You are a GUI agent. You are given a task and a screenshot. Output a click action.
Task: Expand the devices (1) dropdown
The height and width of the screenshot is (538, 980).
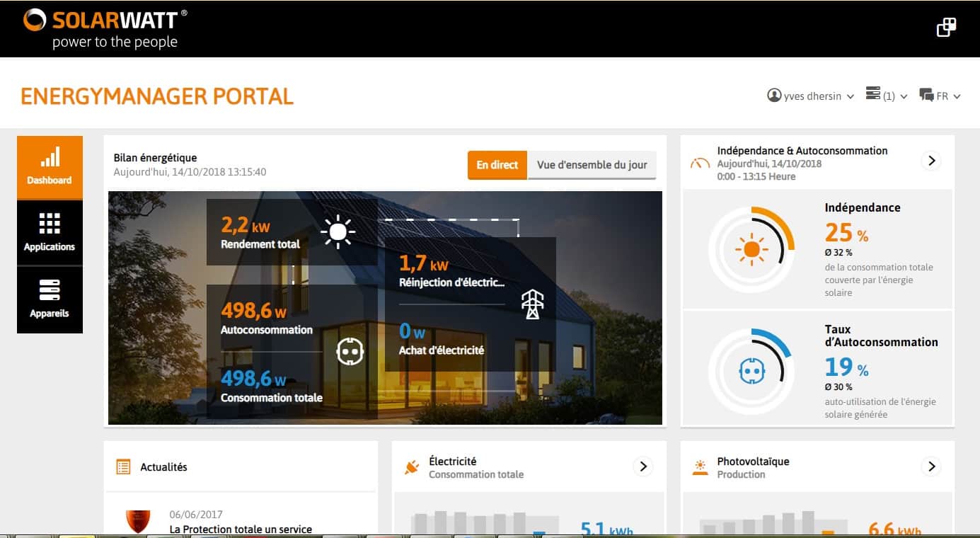point(886,96)
